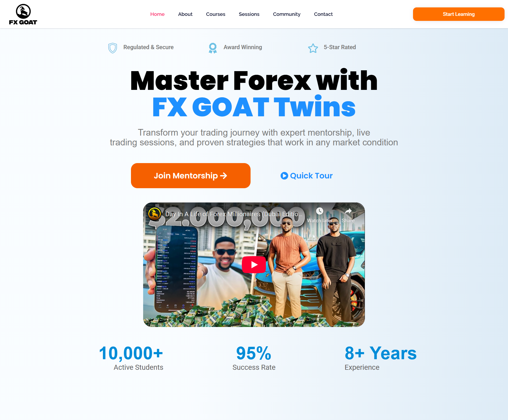Click the Award Winning ribbon icon
The height and width of the screenshot is (420, 508).
coord(213,48)
